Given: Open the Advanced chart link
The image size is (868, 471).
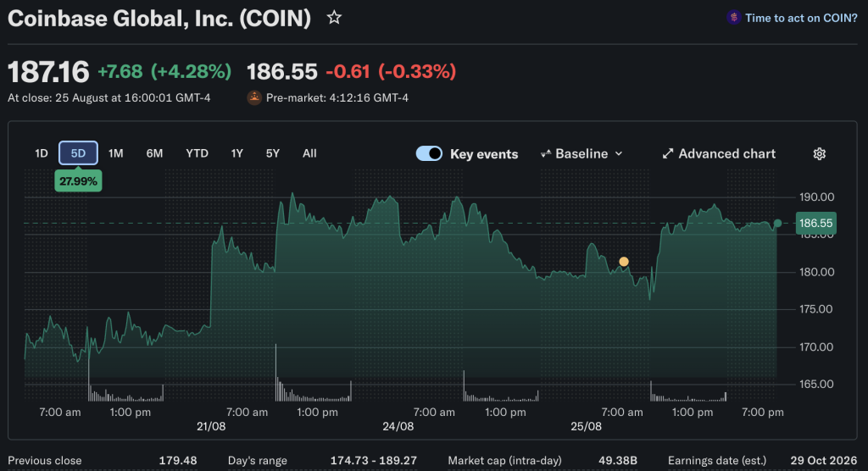Looking at the screenshot, I should [x=719, y=154].
